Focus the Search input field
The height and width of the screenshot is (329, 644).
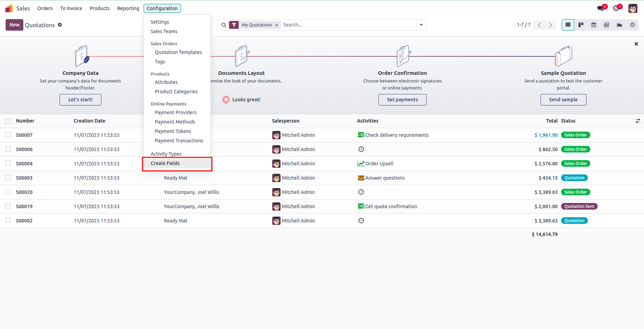pos(348,25)
